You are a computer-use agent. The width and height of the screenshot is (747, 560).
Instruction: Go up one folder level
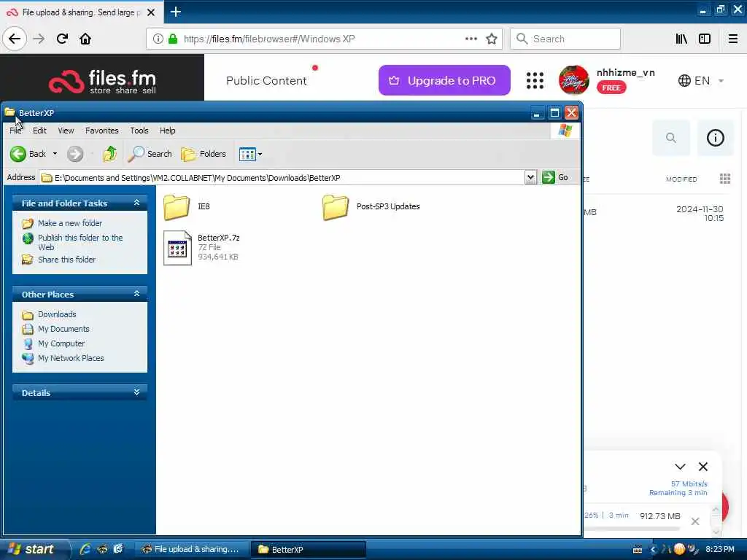point(110,154)
